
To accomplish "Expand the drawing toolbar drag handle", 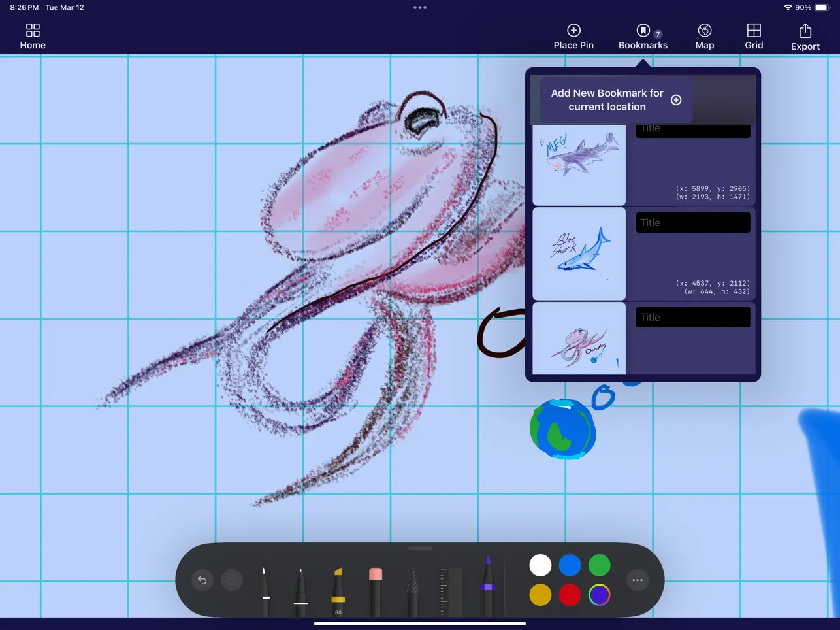I will (x=420, y=548).
